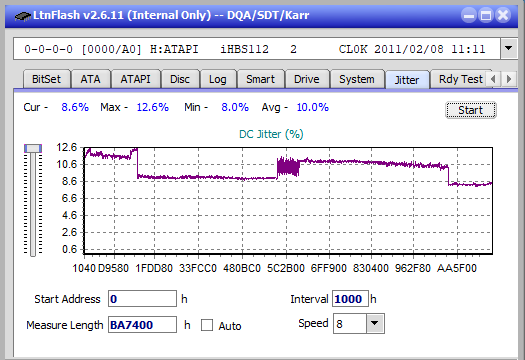Click the Max value 12.6%
Image resolution: width=525 pixels, height=360 pixels.
(153, 107)
